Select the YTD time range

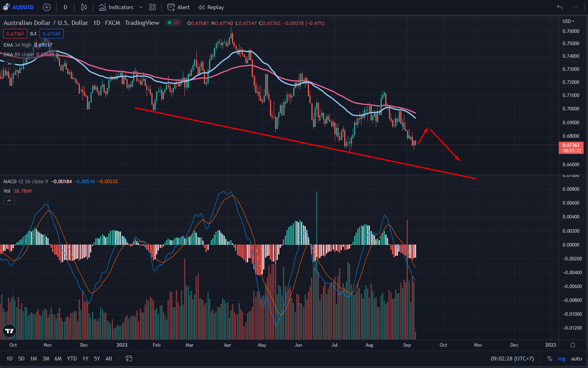(x=72, y=359)
